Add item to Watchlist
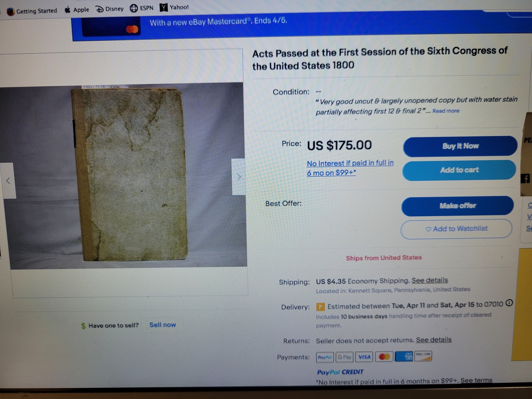The height and width of the screenshot is (399, 532). tap(457, 229)
